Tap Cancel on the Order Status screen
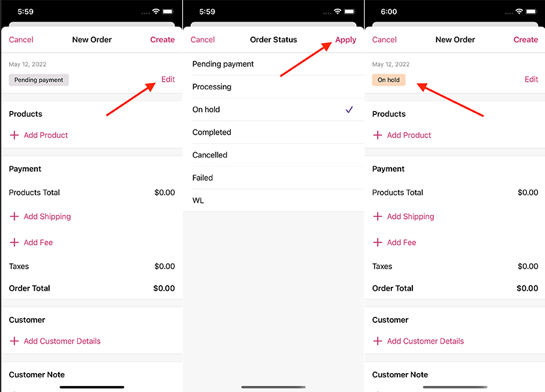 203,40
